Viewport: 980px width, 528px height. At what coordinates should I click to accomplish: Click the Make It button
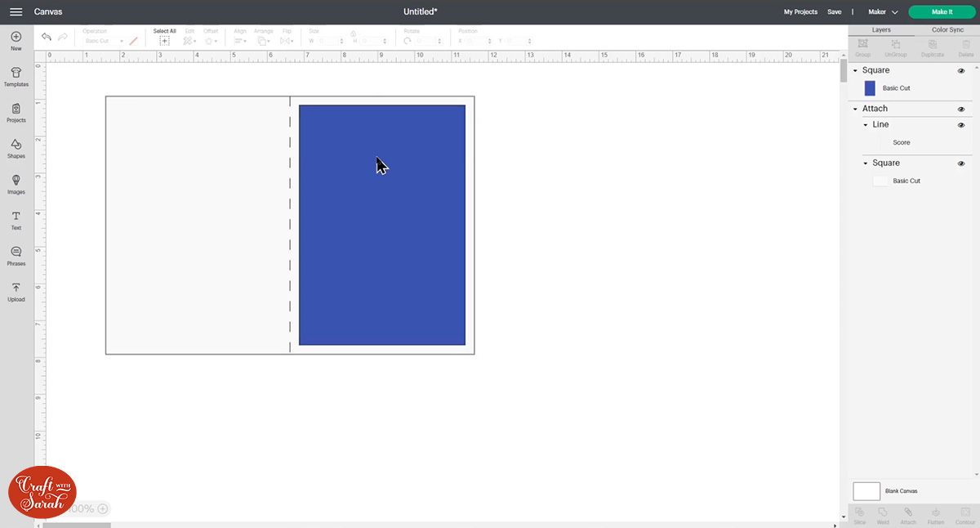click(942, 12)
